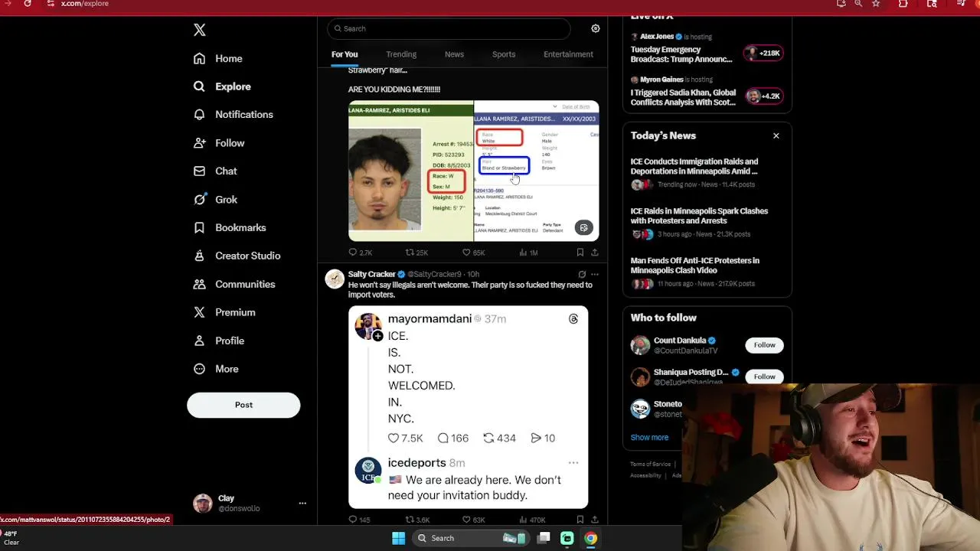Reply to the post with 145 replies
Screen dimensions: 980x551
click(360, 520)
